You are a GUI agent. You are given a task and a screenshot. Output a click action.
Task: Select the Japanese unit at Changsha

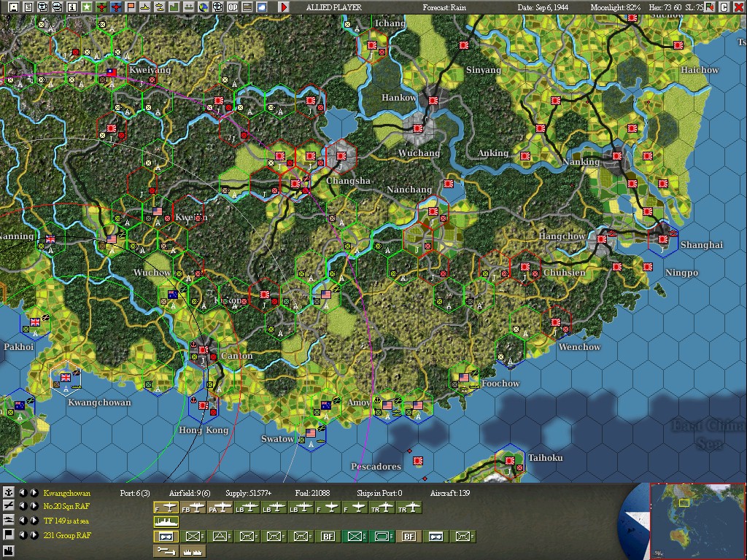tap(341, 157)
